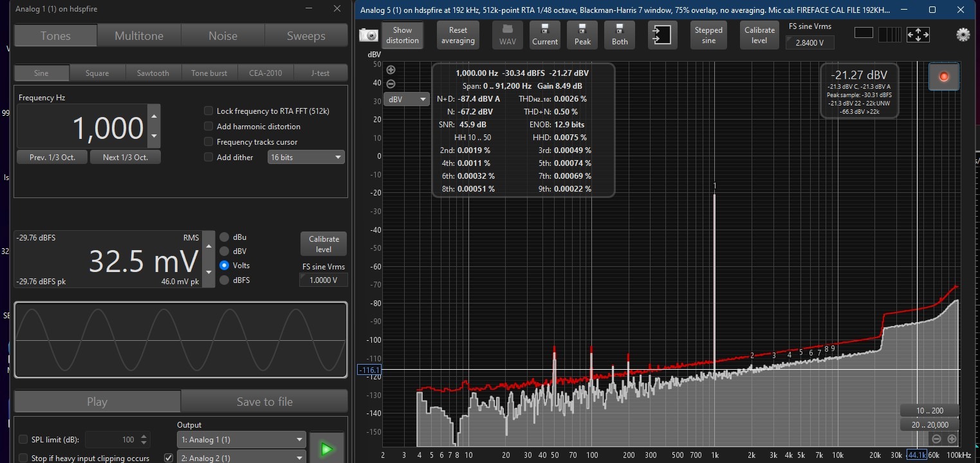This screenshot has height=463, width=980.
Task: Select the J-test tab
Action: (x=320, y=73)
